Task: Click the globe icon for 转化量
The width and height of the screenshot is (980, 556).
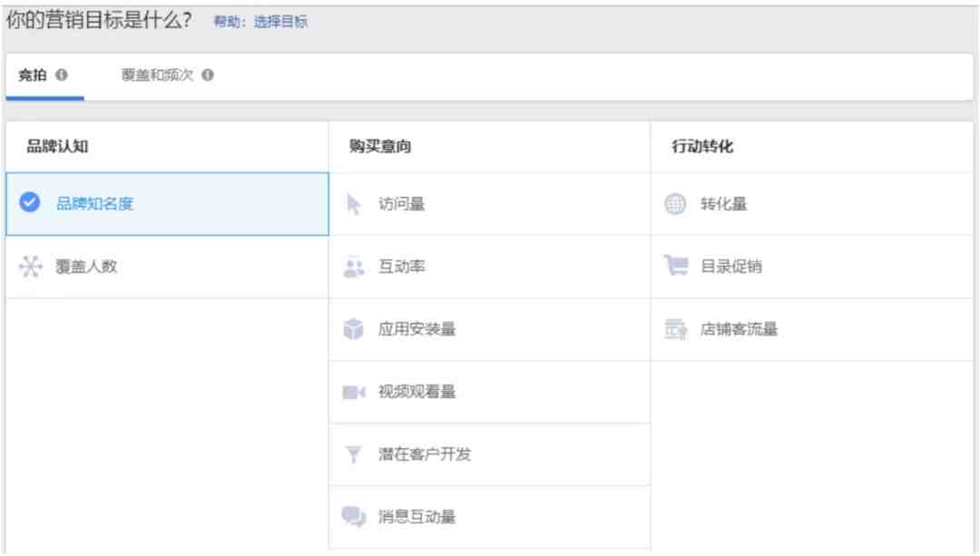Action: coord(675,204)
